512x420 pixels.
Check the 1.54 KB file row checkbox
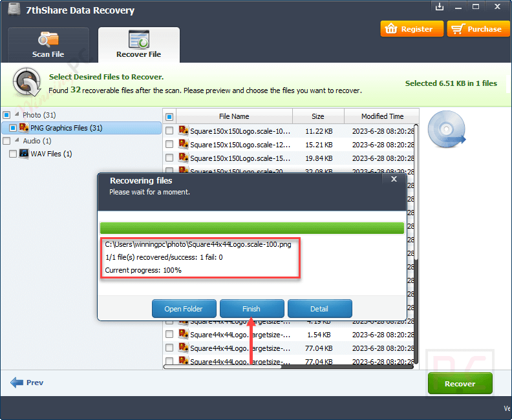[x=169, y=335]
